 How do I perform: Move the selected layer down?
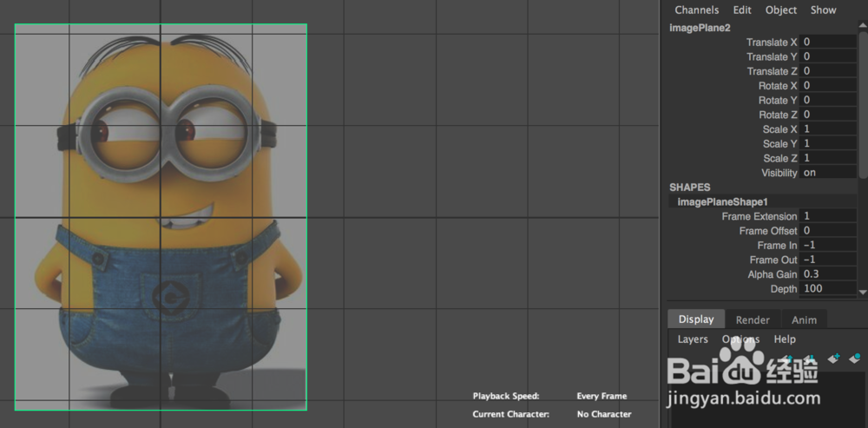point(810,359)
